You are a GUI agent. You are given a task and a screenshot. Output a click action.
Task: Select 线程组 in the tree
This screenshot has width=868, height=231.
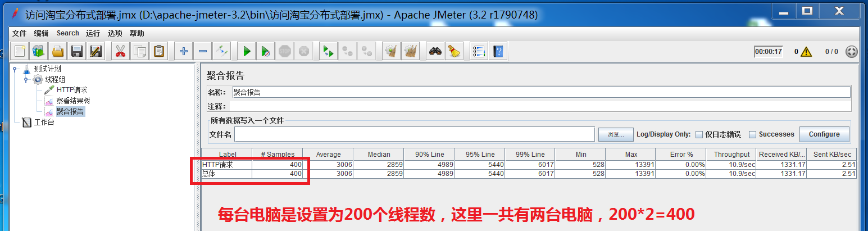point(55,80)
